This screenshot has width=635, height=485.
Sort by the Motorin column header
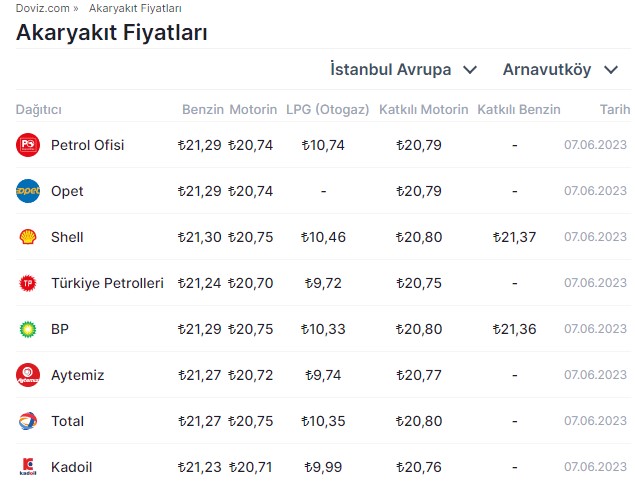coord(253,109)
